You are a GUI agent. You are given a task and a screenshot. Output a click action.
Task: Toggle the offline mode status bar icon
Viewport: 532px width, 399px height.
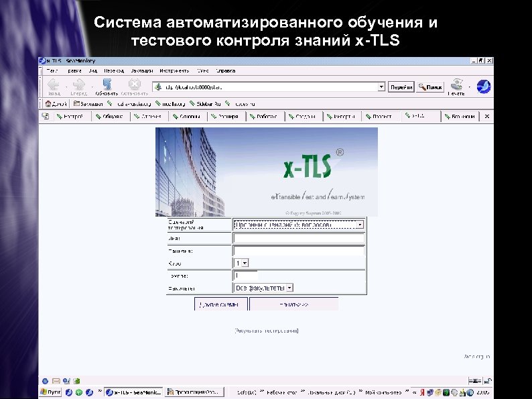[474, 381]
